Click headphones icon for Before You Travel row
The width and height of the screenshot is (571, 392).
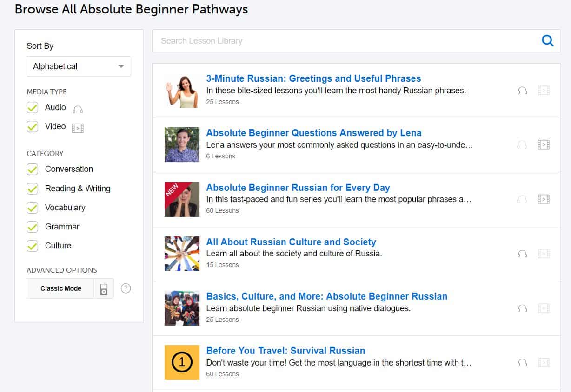click(x=522, y=363)
